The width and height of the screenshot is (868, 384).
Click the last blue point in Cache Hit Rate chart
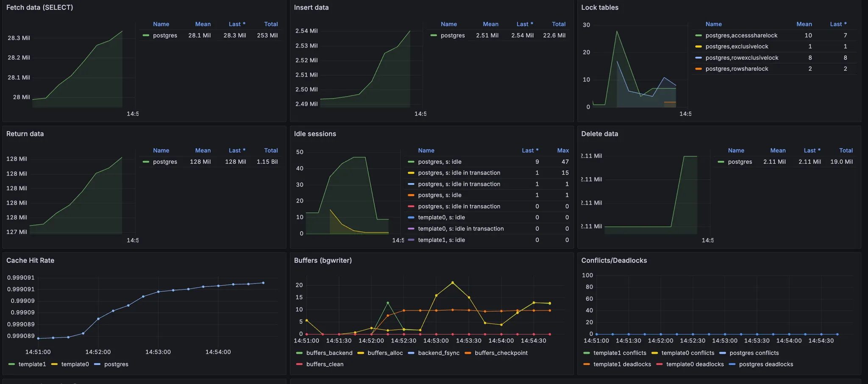[x=263, y=283]
